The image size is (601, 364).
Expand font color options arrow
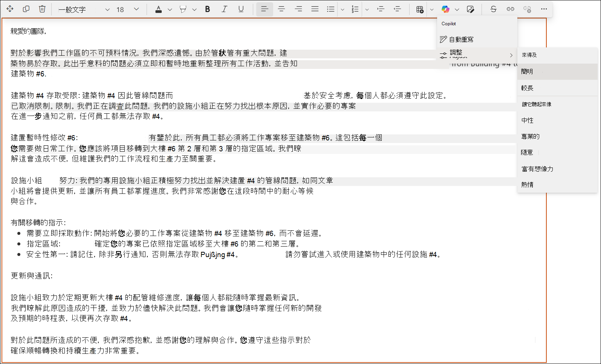(170, 9)
